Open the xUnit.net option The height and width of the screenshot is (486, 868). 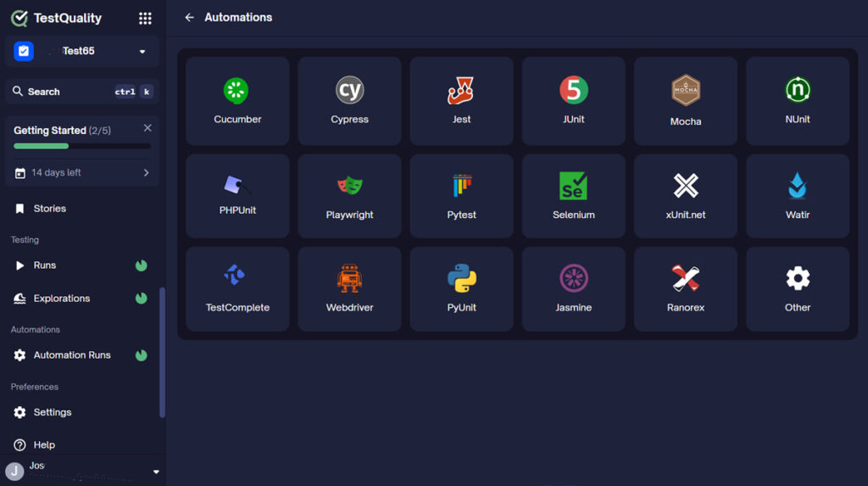(685, 196)
